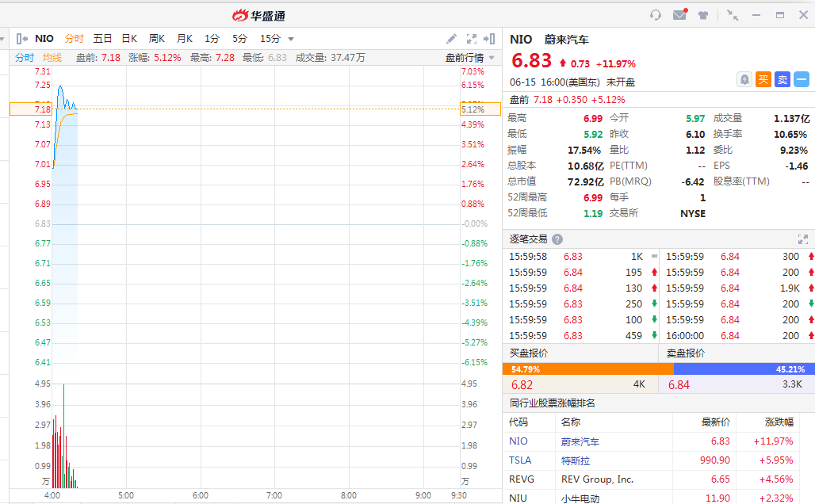Click the orange 买 buy button
The width and height of the screenshot is (815, 504).
point(763,79)
